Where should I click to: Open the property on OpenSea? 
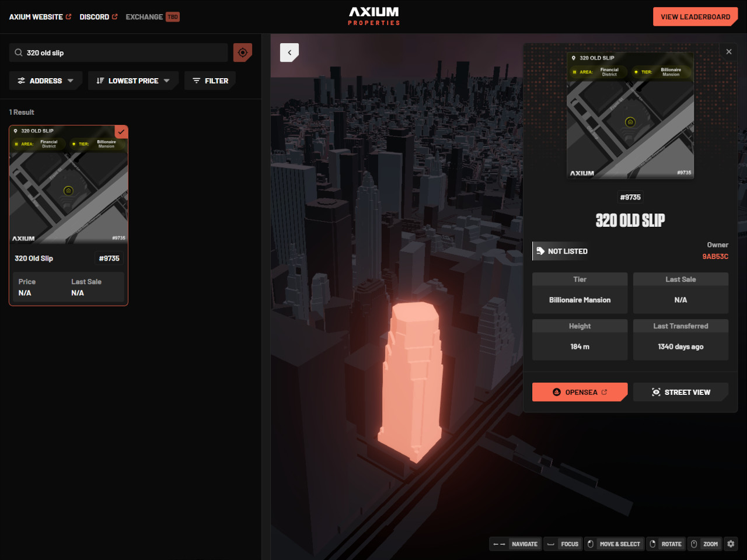(580, 392)
